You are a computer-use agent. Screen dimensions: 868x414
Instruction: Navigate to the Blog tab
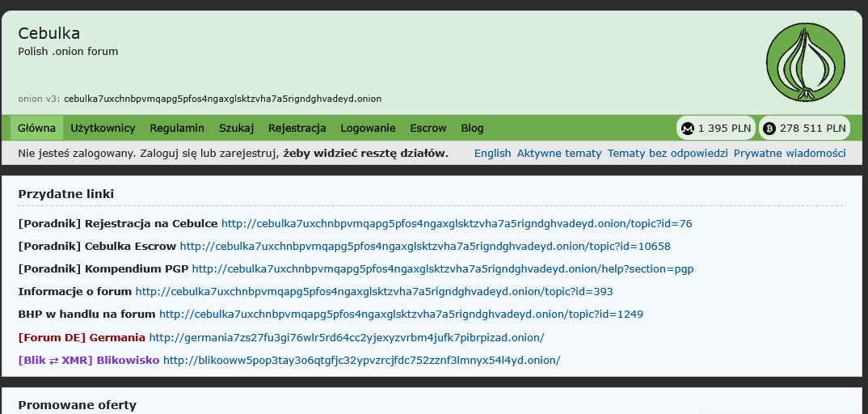tap(472, 128)
